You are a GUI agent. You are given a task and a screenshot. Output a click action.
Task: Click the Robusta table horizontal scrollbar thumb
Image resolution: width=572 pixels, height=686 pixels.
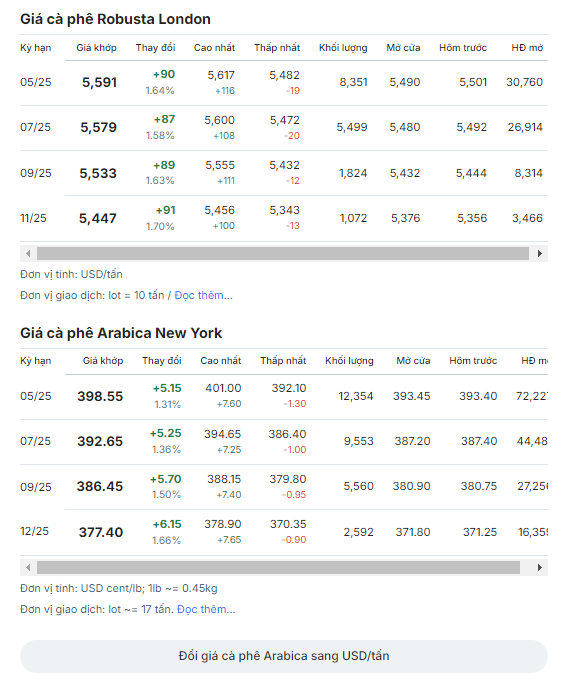click(x=284, y=255)
